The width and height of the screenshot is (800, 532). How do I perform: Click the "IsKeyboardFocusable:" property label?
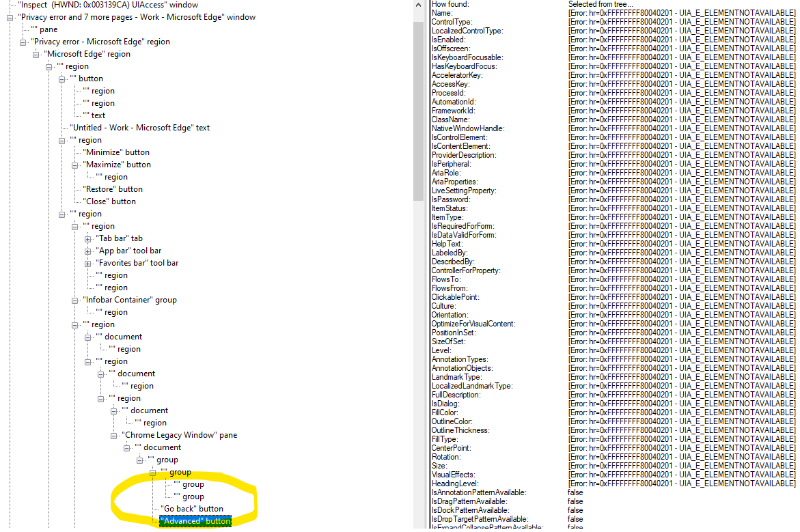467,57
